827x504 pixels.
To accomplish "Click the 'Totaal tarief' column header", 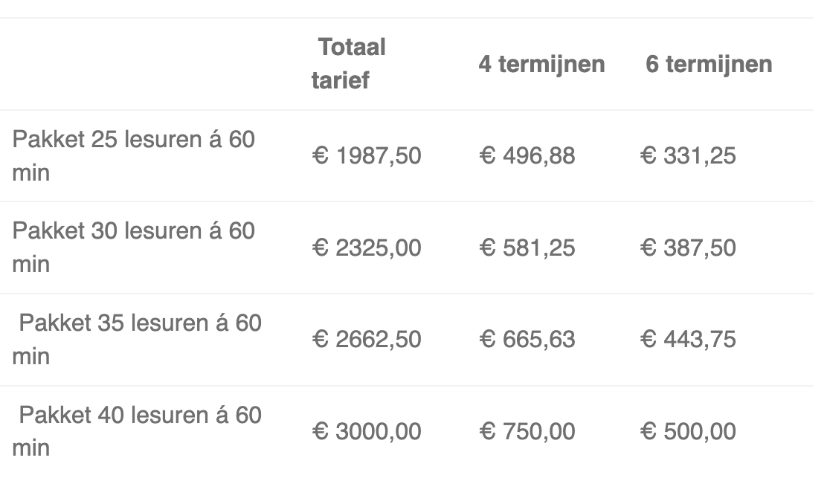I will point(349,64).
